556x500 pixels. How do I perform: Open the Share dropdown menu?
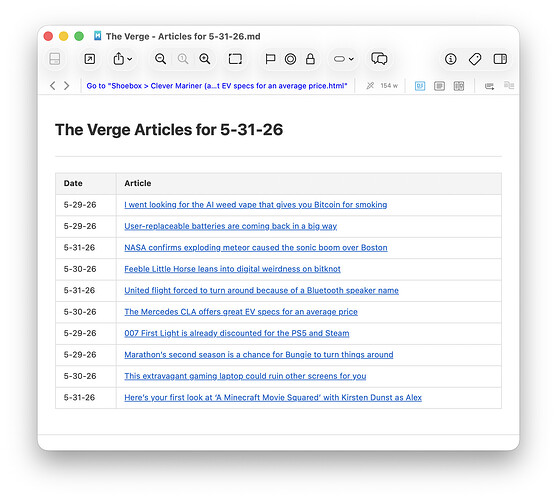tap(122, 59)
